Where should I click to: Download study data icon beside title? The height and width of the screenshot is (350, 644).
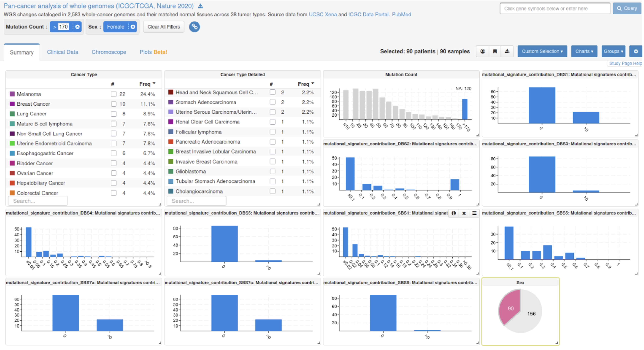tap(201, 6)
